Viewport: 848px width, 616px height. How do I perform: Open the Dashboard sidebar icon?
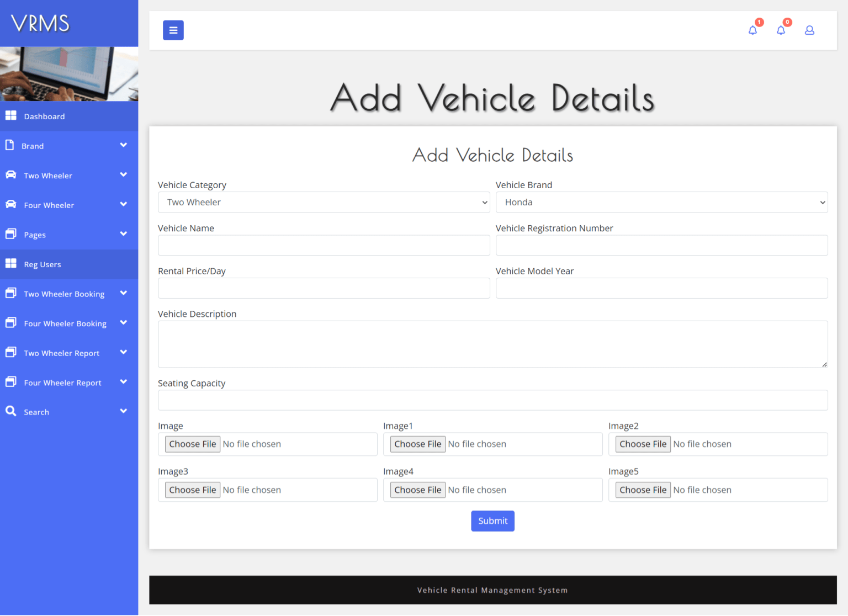(x=11, y=116)
